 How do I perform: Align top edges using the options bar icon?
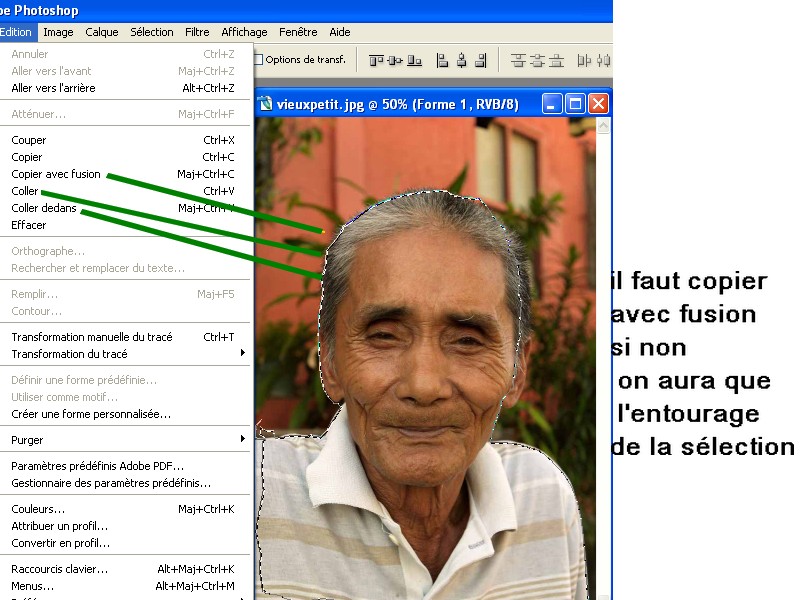click(376, 61)
